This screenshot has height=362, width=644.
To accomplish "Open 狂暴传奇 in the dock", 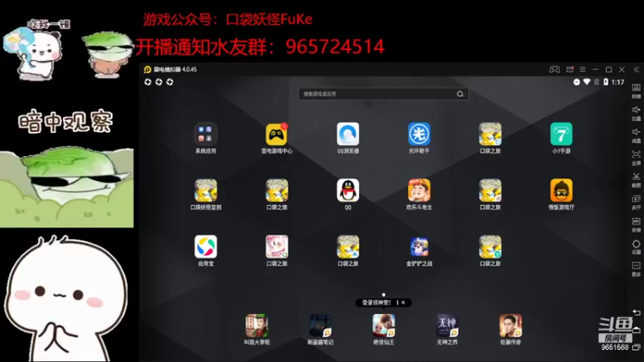I will click(x=510, y=326).
